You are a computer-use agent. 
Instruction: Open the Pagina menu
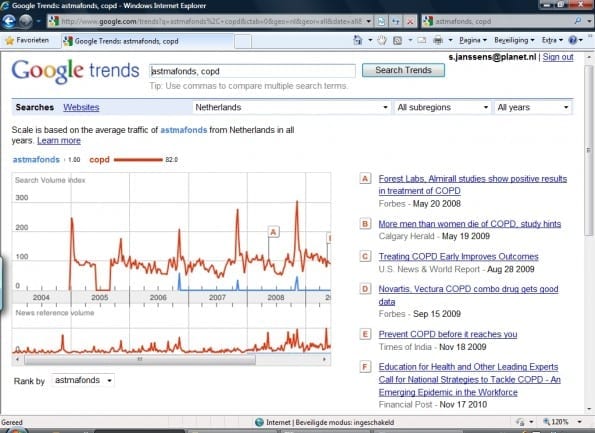tap(472, 40)
